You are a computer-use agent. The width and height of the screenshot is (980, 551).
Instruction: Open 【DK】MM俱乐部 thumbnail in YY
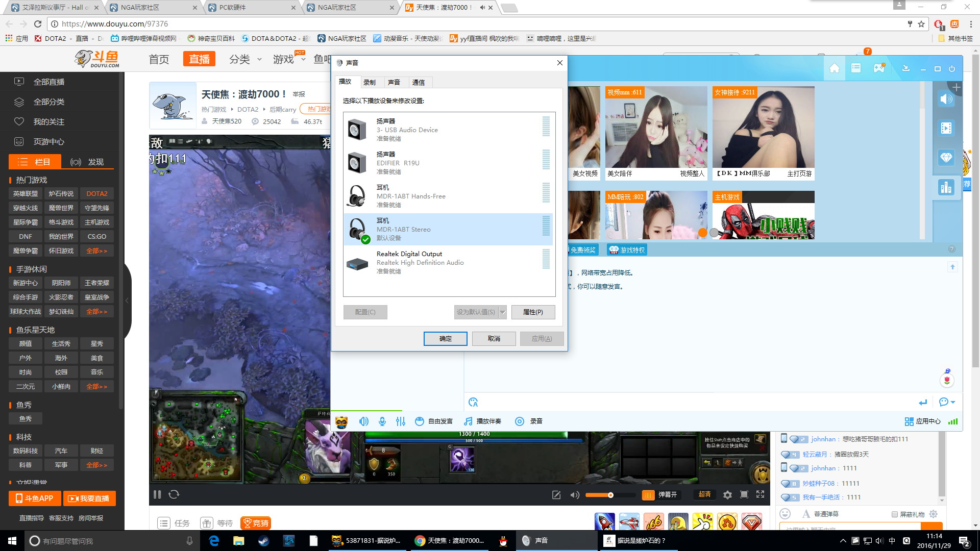click(763, 133)
